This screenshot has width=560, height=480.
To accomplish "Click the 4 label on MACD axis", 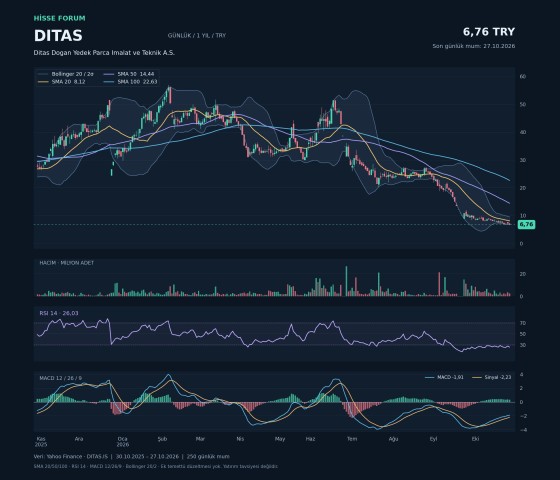I will 521,375.
